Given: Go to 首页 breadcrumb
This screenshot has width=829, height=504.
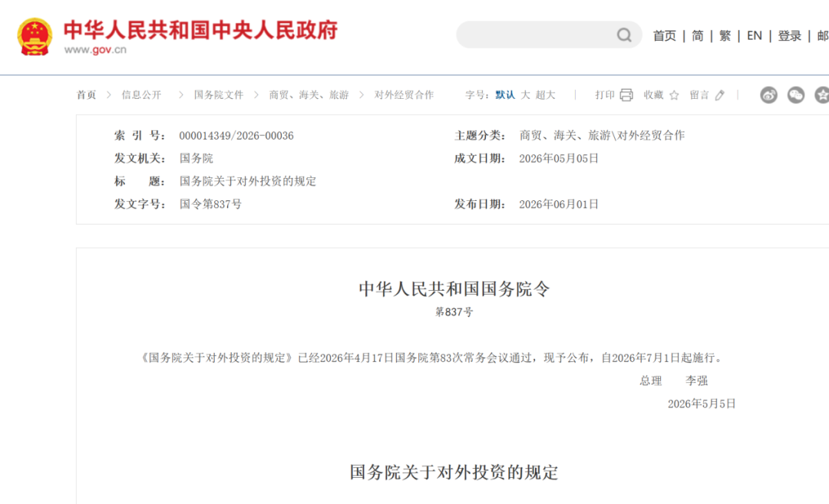Looking at the screenshot, I should click(x=86, y=95).
